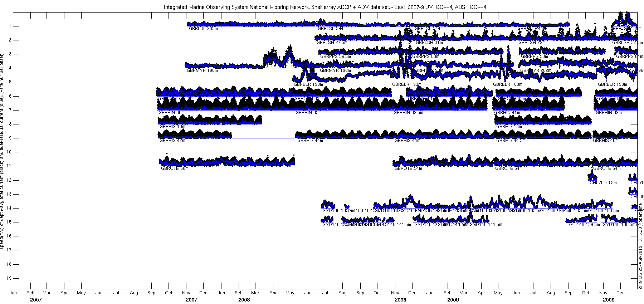Viewport: 644px width, 304px height.
Task: Click y-axis tick label 4
Action: tap(10, 68)
